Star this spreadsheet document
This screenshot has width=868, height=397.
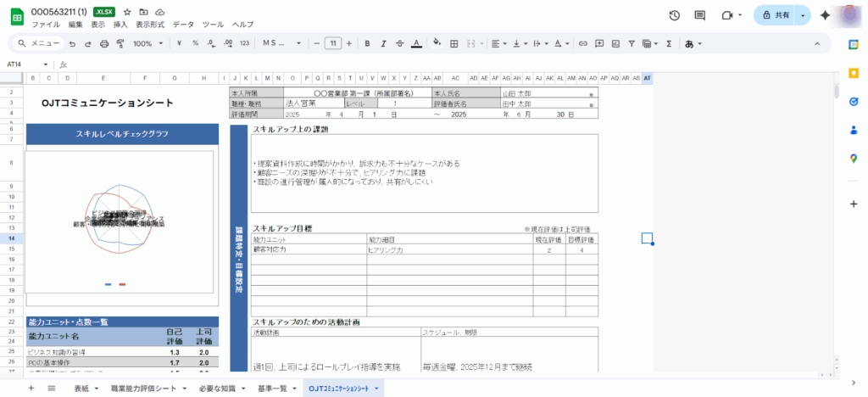pos(127,12)
